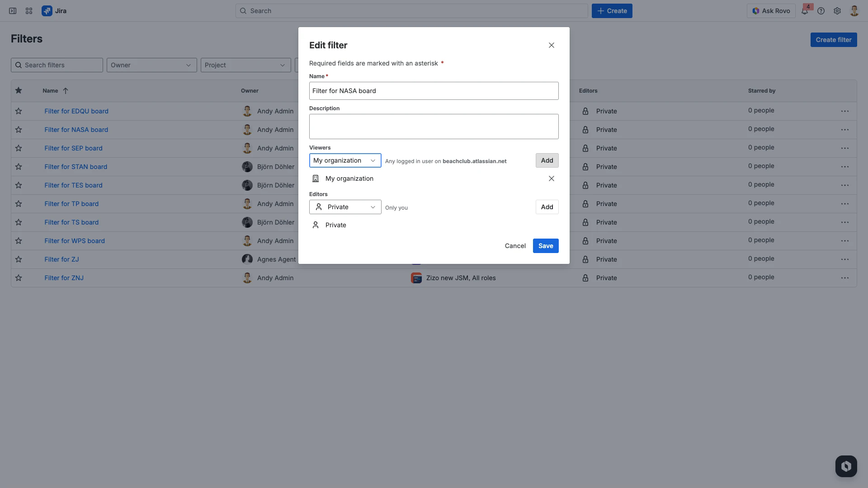Open the help question mark icon

(821, 10)
